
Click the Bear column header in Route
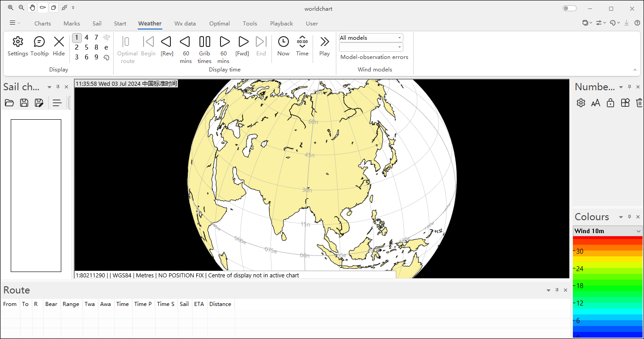point(51,304)
